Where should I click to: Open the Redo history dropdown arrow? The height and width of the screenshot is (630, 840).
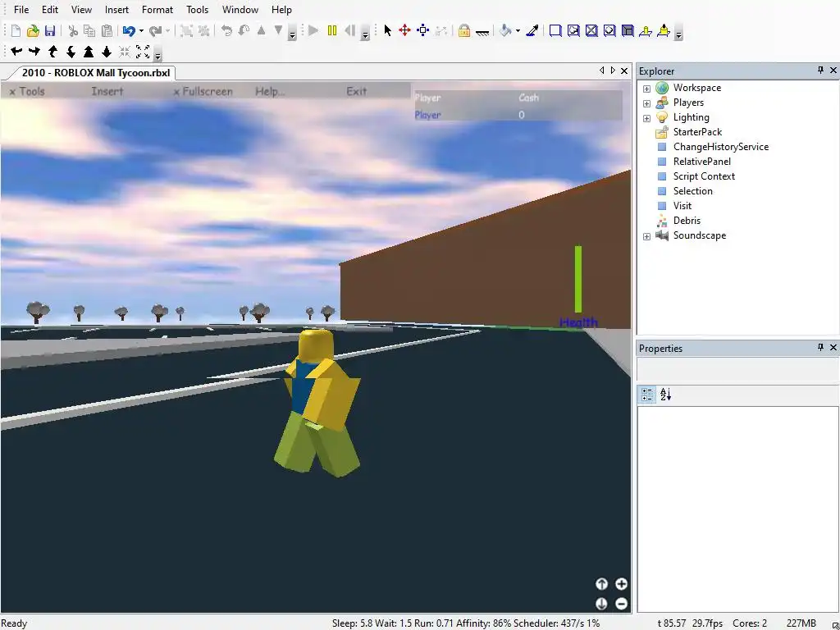167,31
